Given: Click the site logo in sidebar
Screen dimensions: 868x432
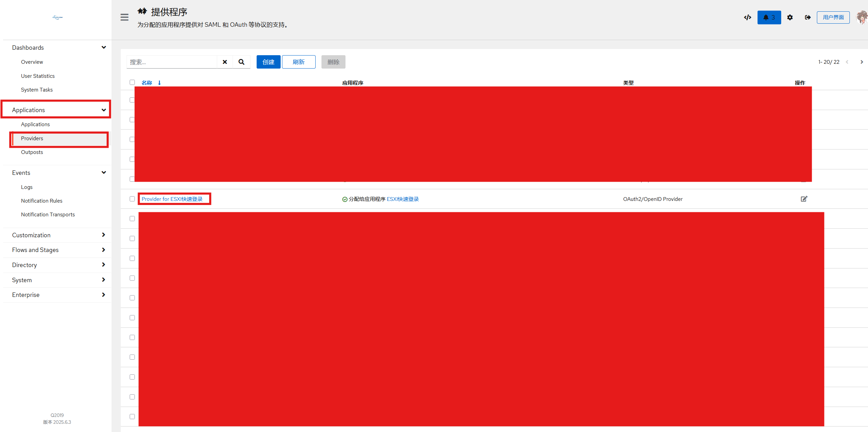Looking at the screenshot, I should click(x=57, y=17).
